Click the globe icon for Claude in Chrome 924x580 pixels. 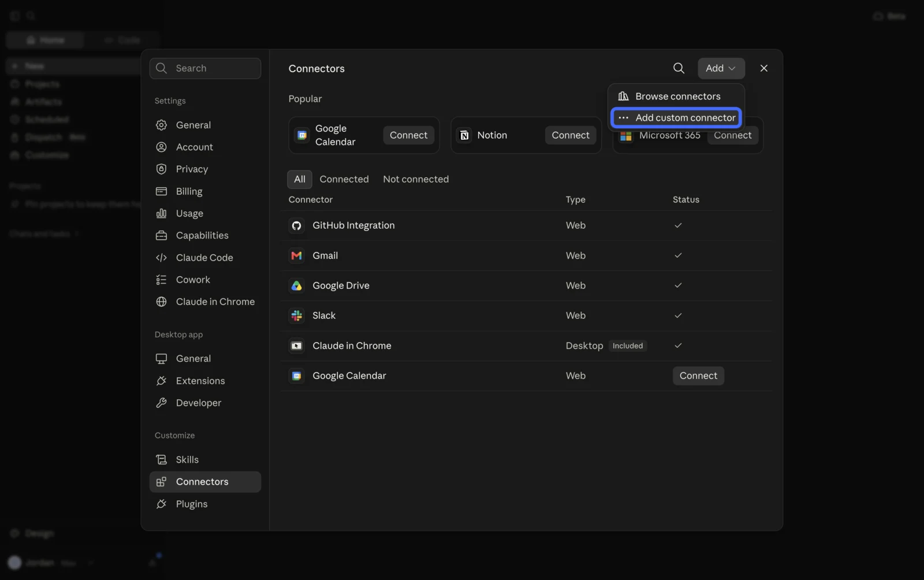pyautogui.click(x=161, y=302)
